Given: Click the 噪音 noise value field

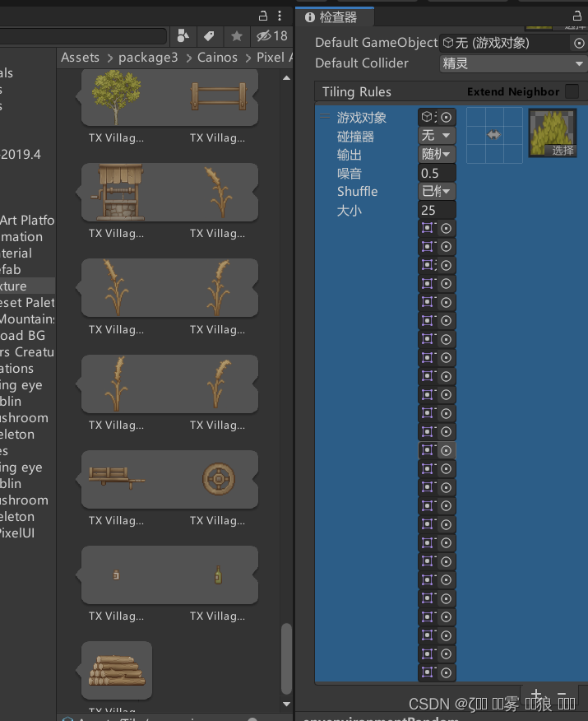Looking at the screenshot, I should click(437, 174).
